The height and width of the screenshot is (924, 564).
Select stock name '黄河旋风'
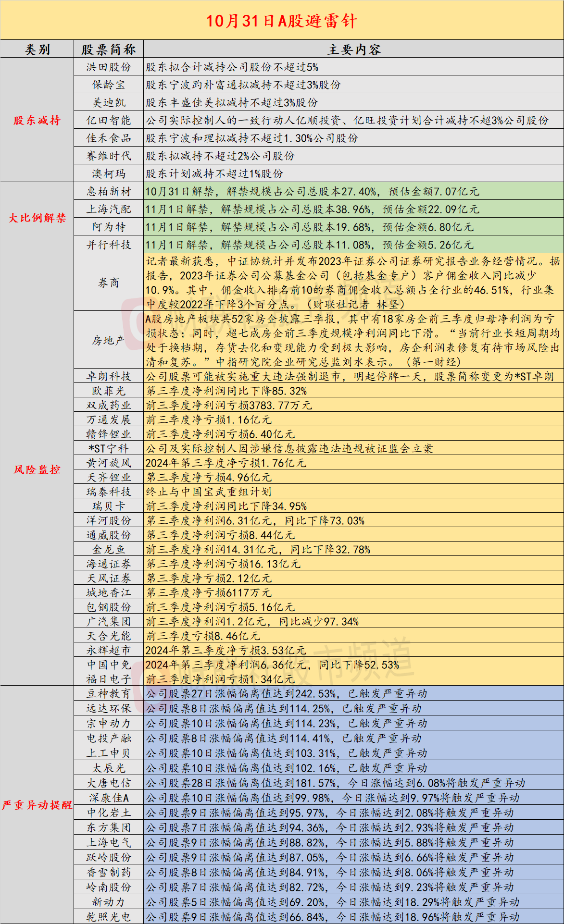point(109,463)
